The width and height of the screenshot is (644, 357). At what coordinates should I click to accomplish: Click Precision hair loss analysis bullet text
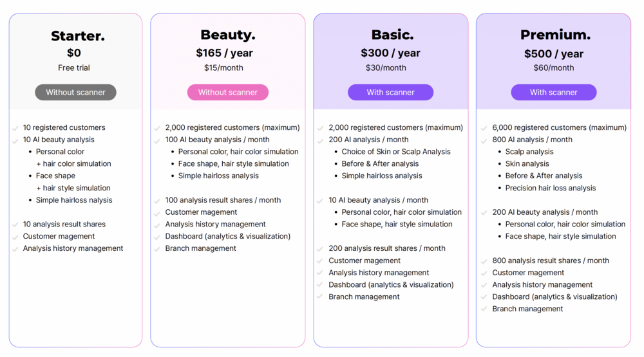coord(550,188)
